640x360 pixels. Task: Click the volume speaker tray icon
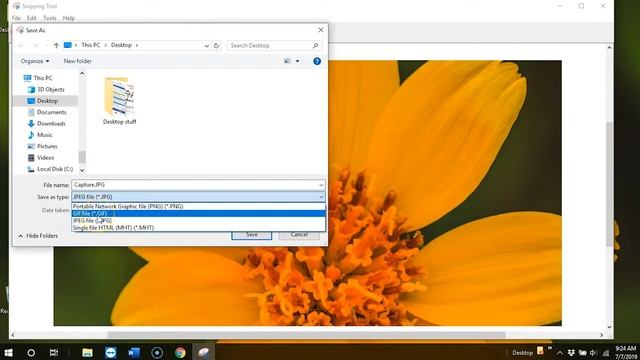[x=593, y=353]
